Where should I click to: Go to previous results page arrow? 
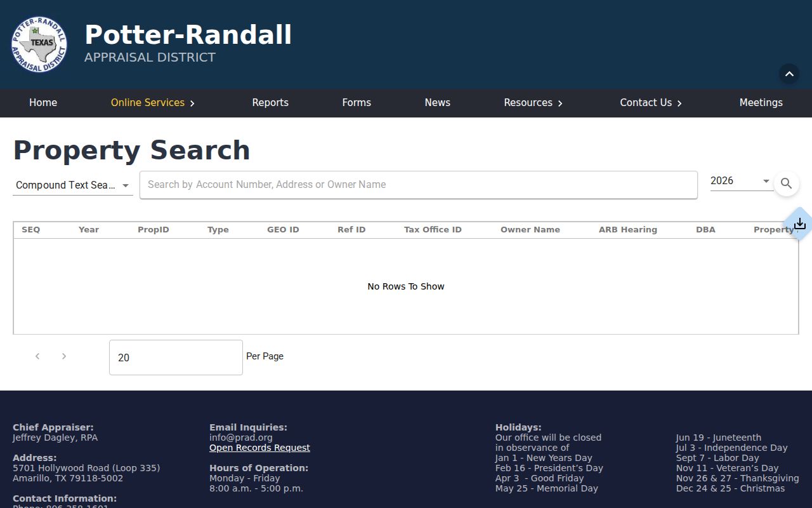tap(37, 356)
